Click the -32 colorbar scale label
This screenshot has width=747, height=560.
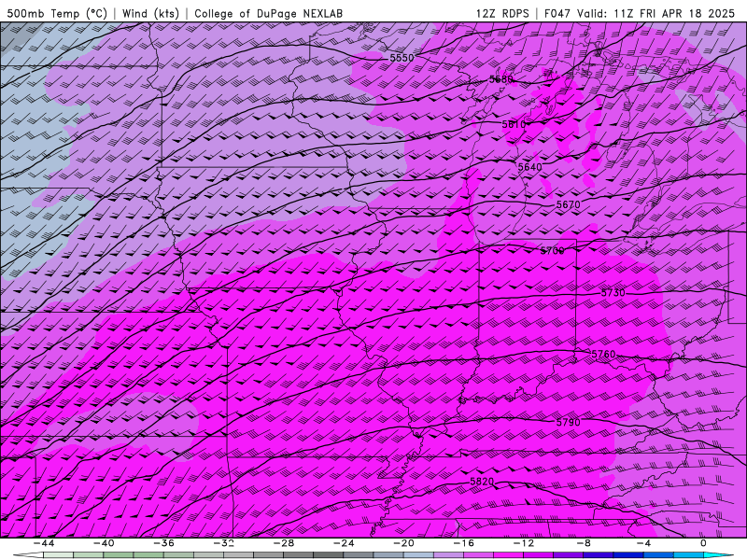point(223,543)
